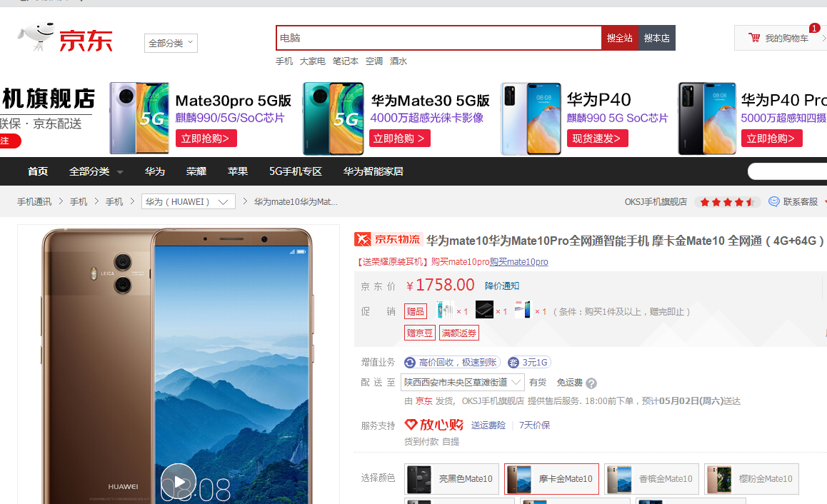
Task: Open the shopping cart icon
Action: [754, 38]
